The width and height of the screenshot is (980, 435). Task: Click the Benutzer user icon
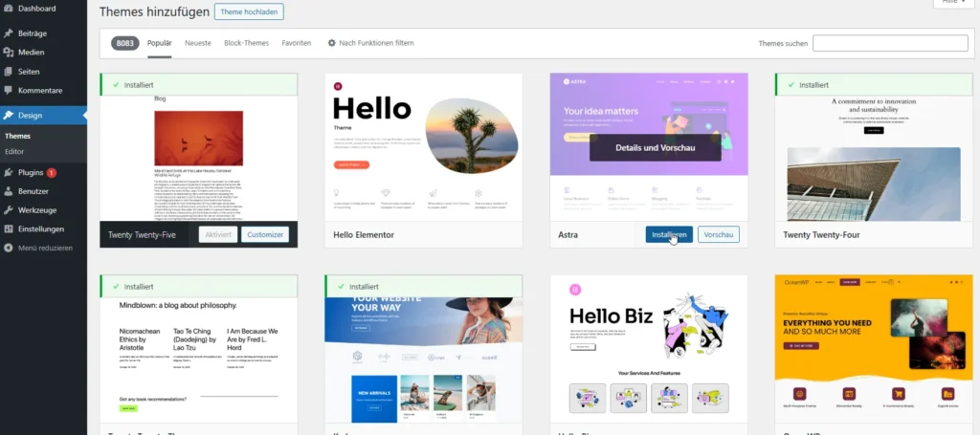pyautogui.click(x=8, y=191)
